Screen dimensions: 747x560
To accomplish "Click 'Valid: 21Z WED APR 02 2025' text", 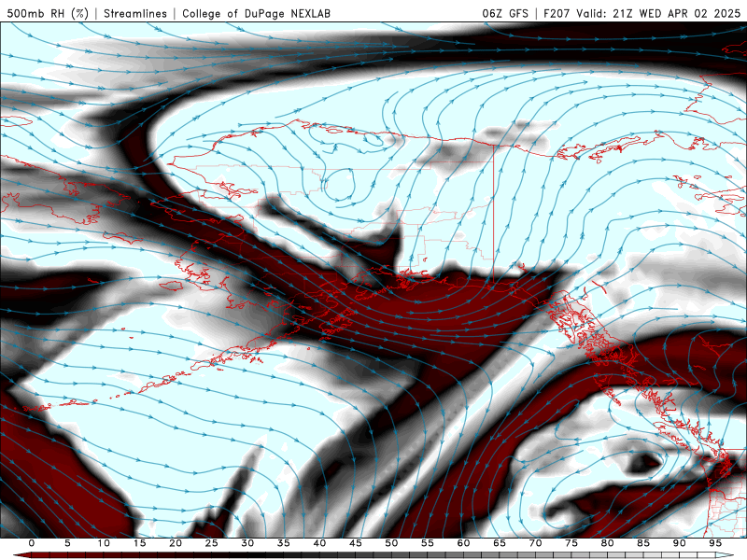I will [658, 13].
